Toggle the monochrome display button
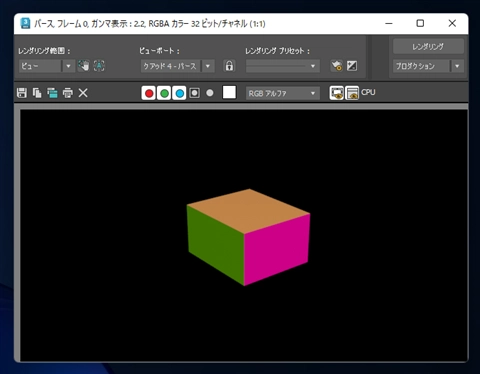Image resolution: width=480 pixels, height=374 pixels. [x=210, y=93]
